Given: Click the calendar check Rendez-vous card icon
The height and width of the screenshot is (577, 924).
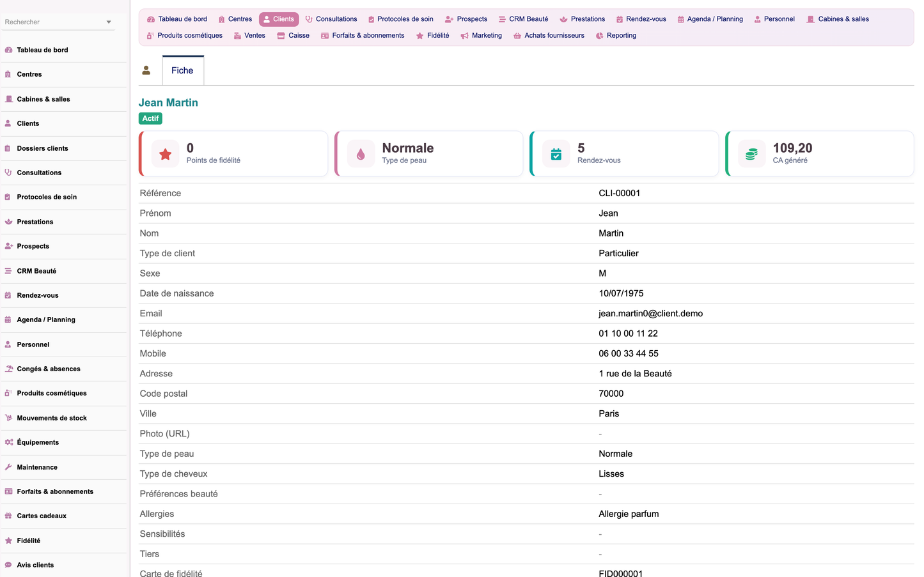Looking at the screenshot, I should (x=556, y=154).
